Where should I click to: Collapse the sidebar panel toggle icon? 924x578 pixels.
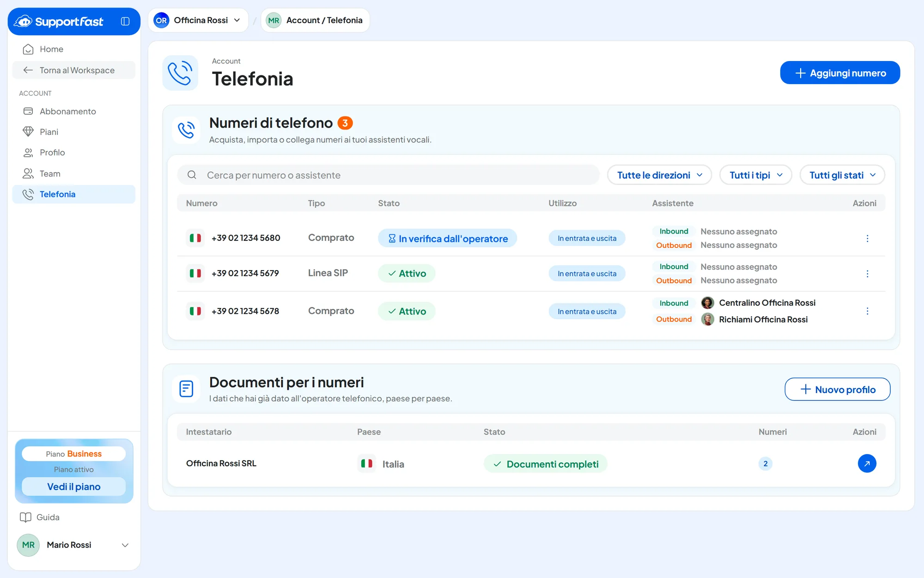(125, 21)
